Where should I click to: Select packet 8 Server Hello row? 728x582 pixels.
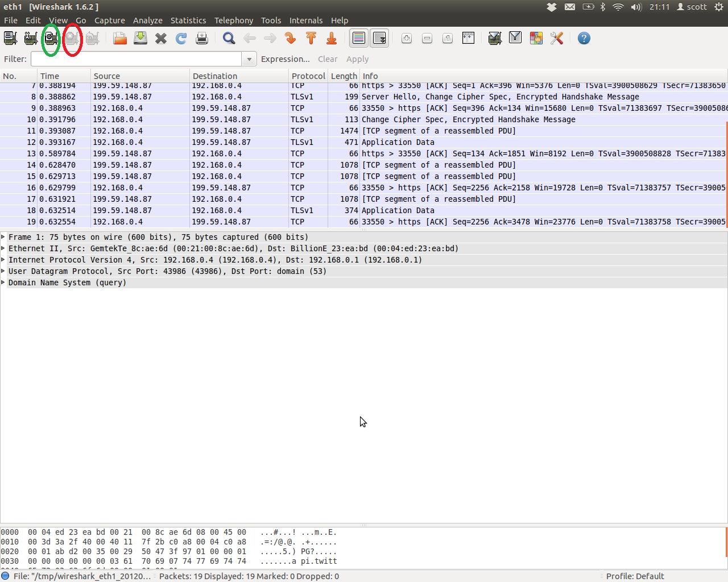tap(363, 97)
